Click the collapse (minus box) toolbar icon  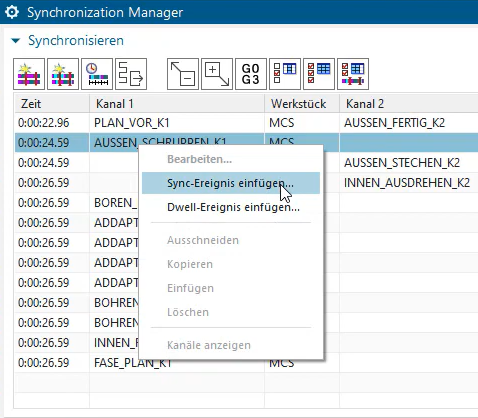[x=183, y=74]
